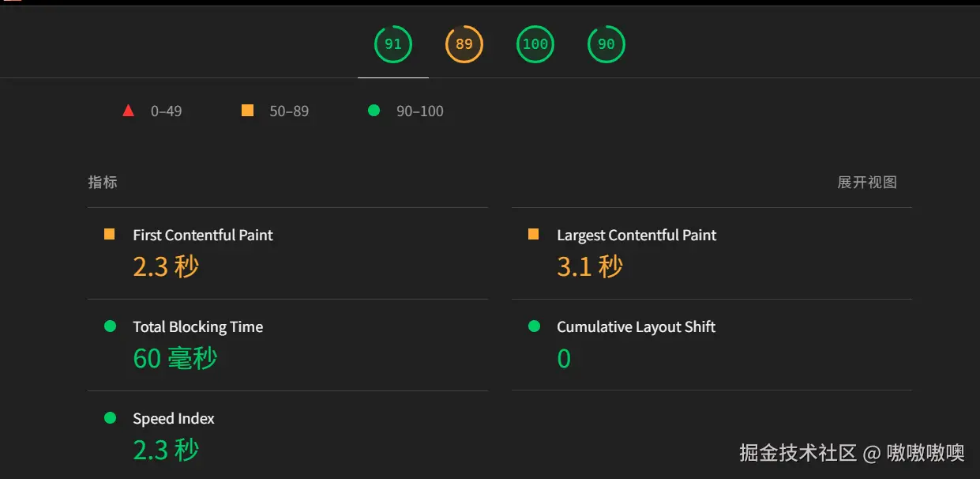
Task: Toggle 展开视图 to expand metrics view
Action: [x=867, y=183]
